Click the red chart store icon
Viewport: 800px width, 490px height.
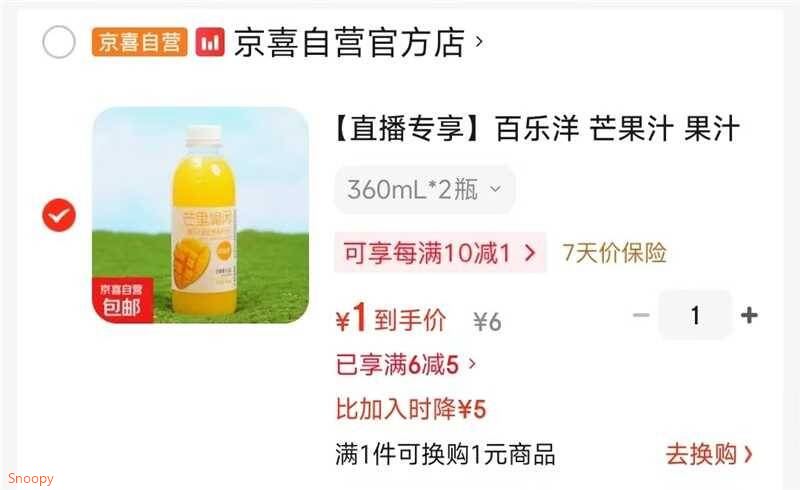pos(210,42)
